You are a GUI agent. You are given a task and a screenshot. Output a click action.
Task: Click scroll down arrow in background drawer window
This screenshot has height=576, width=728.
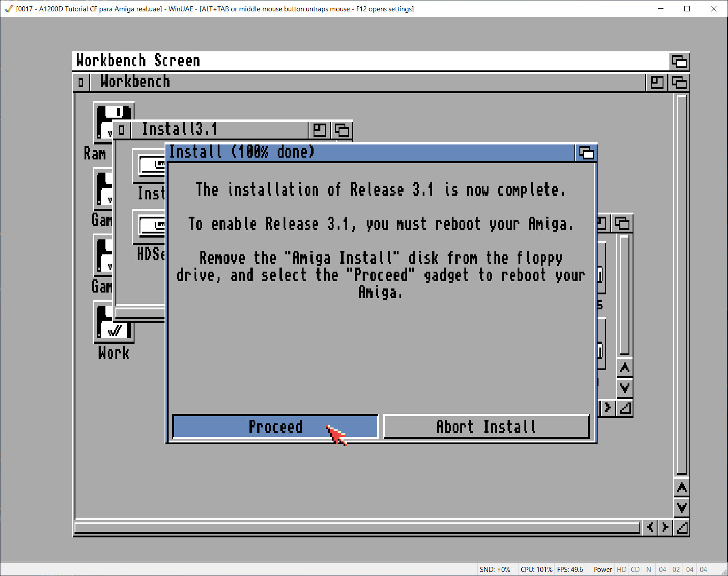[625, 387]
